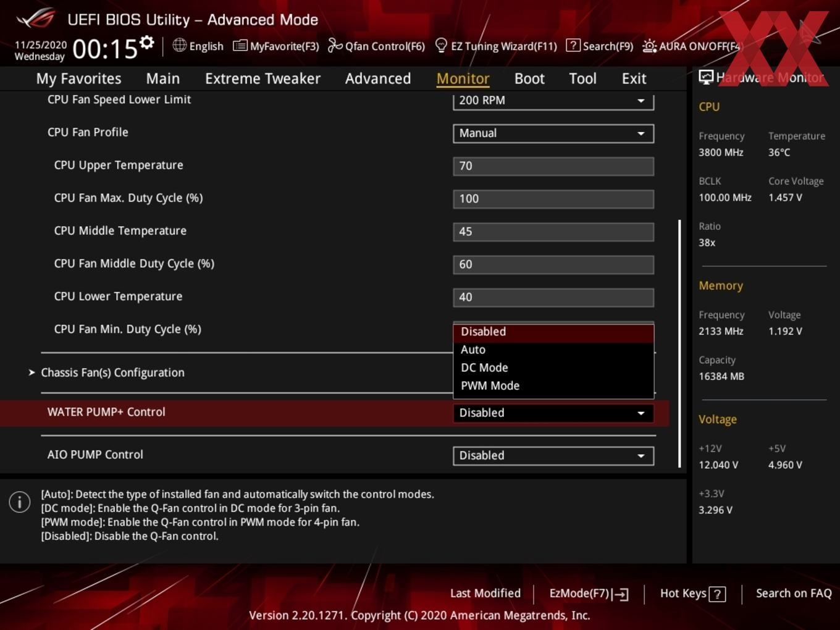Click the MyFavorite list icon

[x=240, y=46]
